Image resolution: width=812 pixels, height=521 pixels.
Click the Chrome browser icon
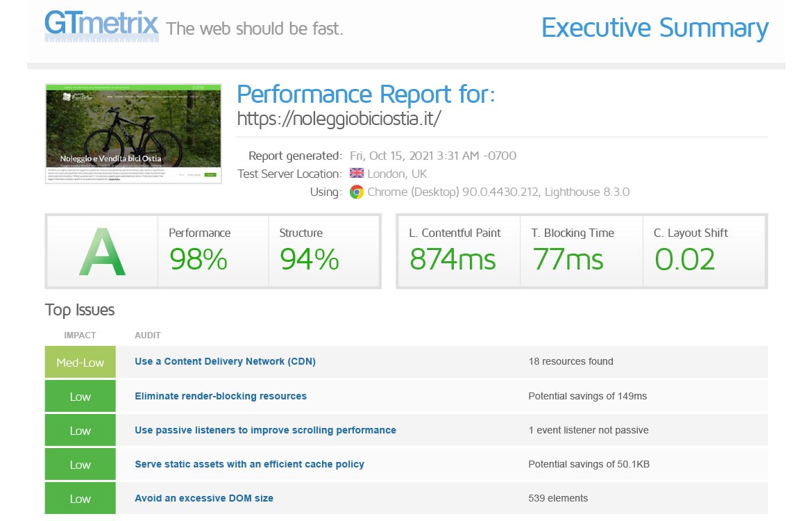356,192
